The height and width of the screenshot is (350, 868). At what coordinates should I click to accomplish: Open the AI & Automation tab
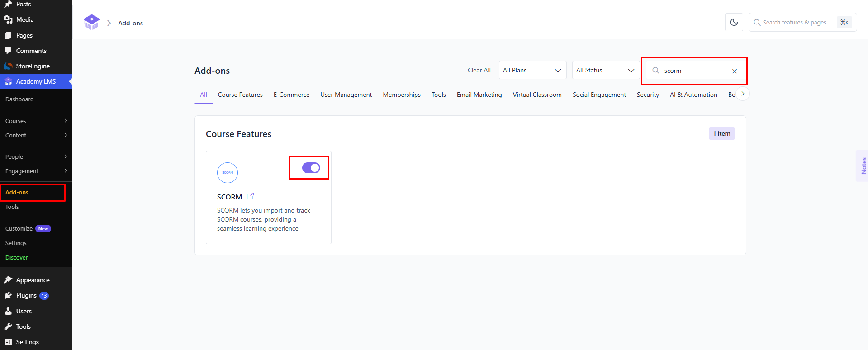click(693, 95)
